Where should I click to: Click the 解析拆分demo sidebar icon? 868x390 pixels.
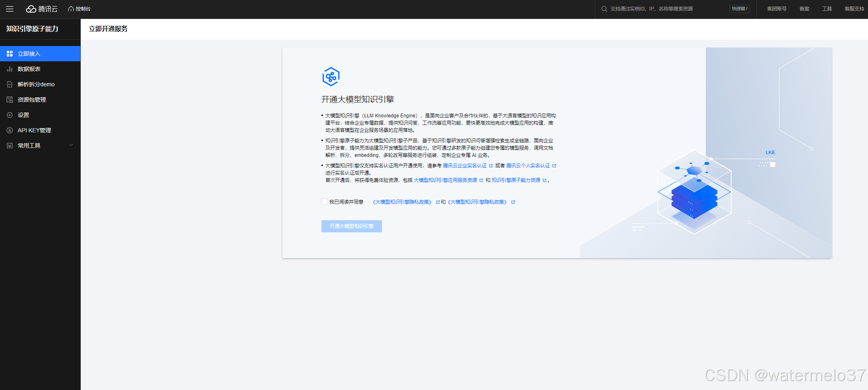pyautogui.click(x=10, y=84)
